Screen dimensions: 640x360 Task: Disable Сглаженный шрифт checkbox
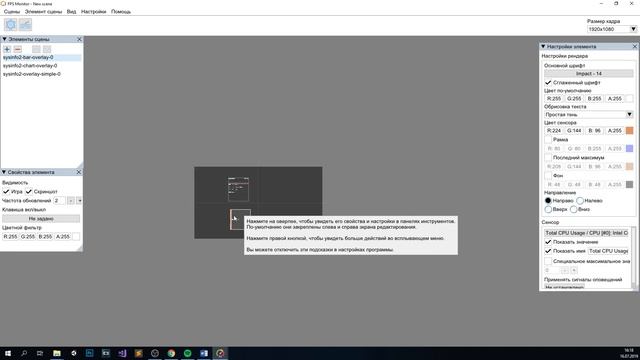(x=548, y=82)
